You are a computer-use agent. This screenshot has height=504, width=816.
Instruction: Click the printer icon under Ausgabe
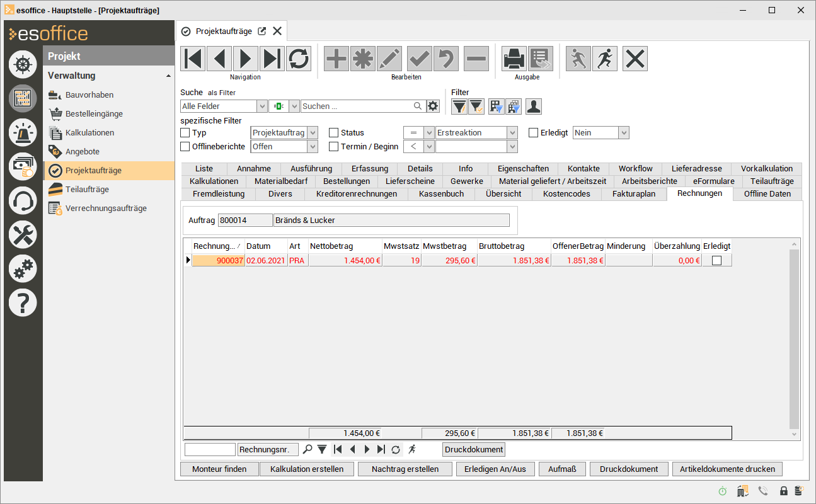[514, 59]
